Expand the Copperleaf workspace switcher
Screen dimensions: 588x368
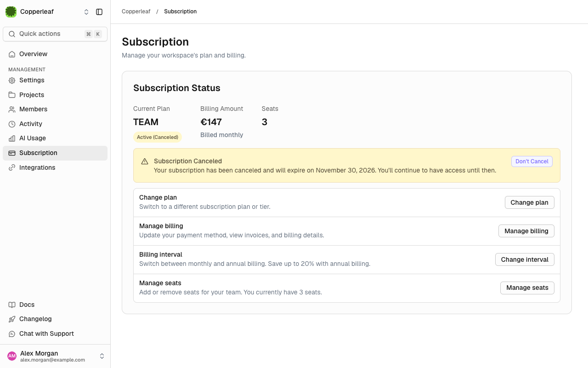[86, 12]
